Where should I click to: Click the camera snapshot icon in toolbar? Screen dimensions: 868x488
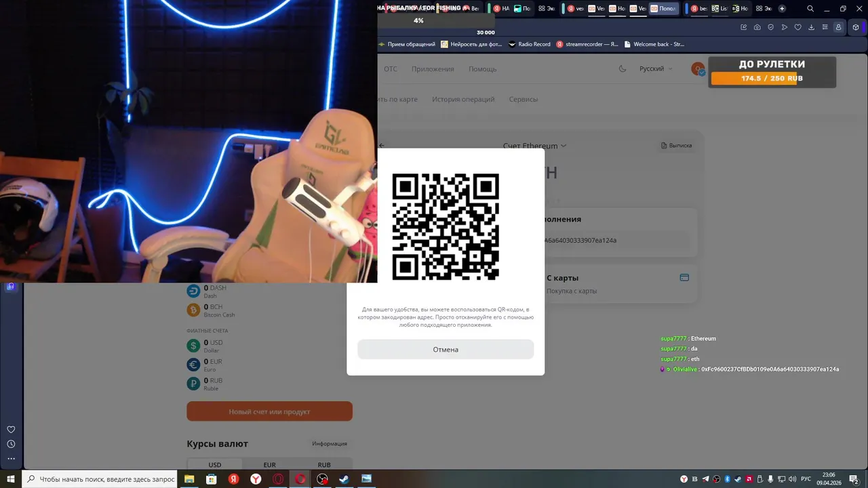click(757, 27)
